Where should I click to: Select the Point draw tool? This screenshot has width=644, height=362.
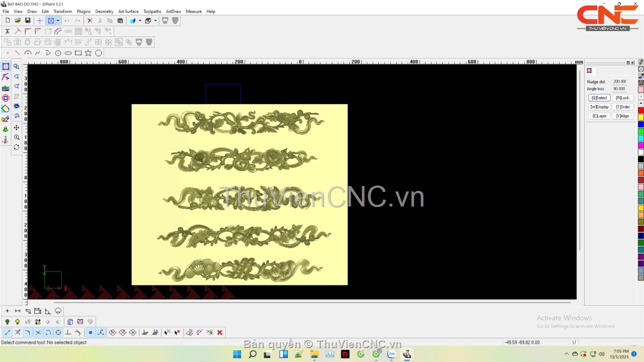pyautogui.click(x=8, y=53)
